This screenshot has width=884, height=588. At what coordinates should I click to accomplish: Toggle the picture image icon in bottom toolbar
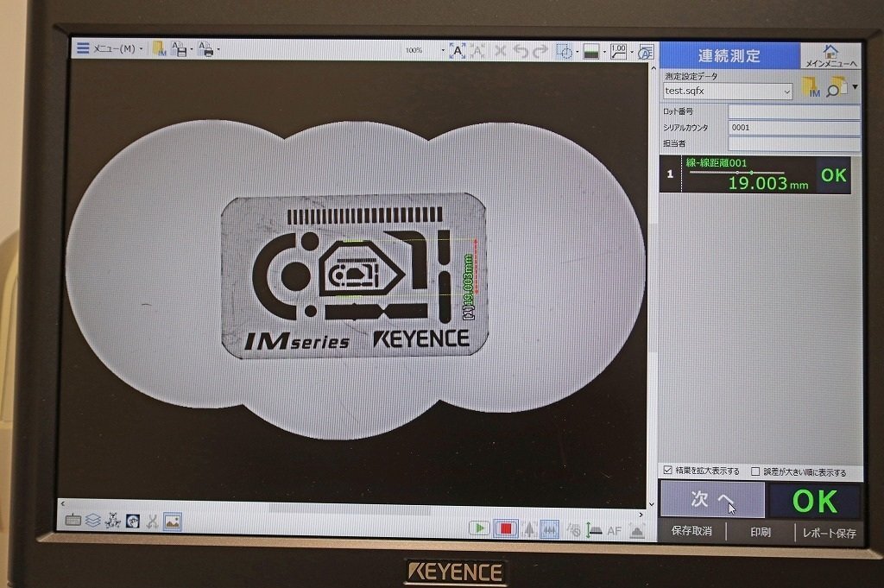tap(173, 522)
